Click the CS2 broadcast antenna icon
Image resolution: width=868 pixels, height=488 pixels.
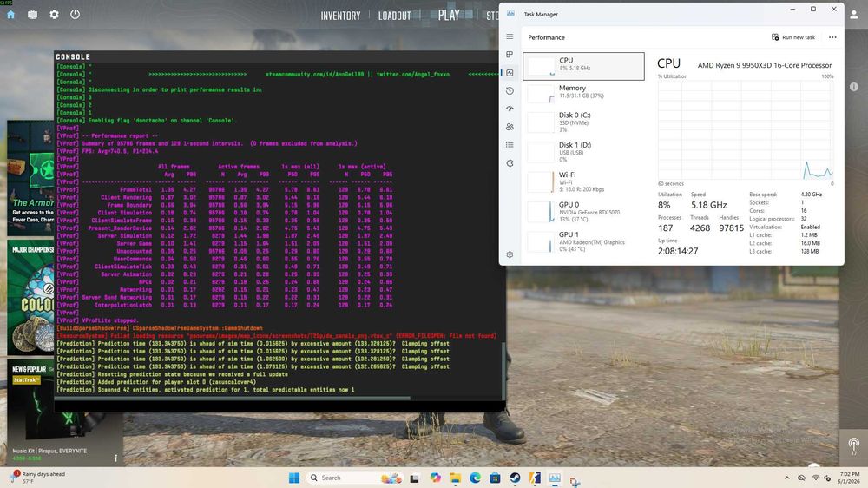(853, 445)
